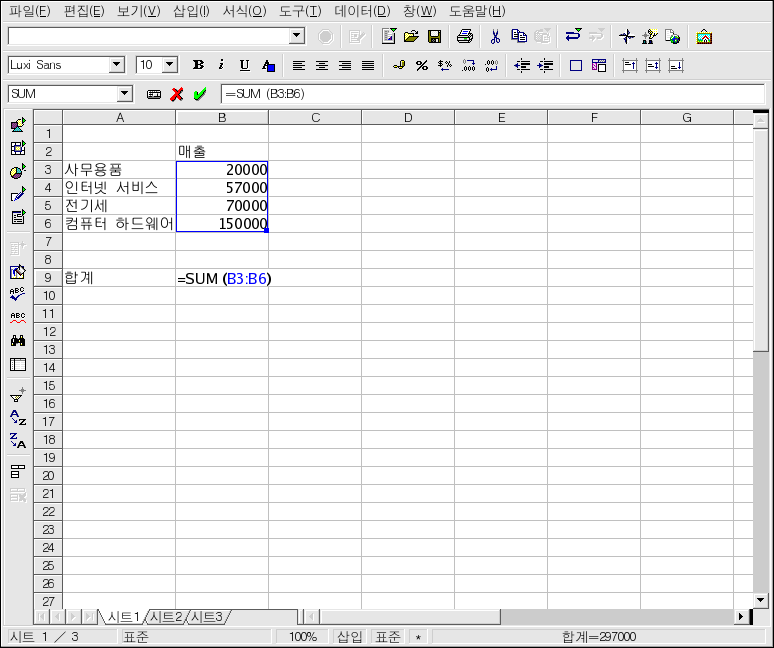
Task: Accept formula with green checkmark
Action: pyautogui.click(x=200, y=94)
